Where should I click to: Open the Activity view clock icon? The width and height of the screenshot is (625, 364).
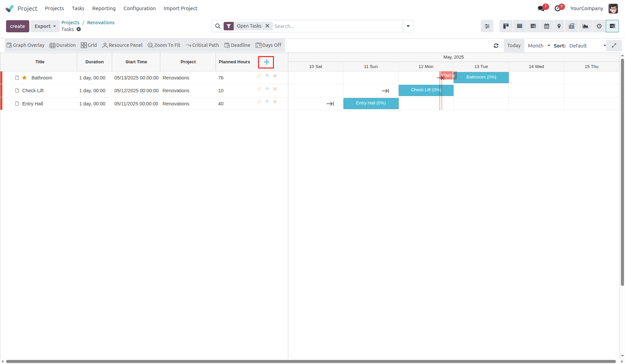599,26
